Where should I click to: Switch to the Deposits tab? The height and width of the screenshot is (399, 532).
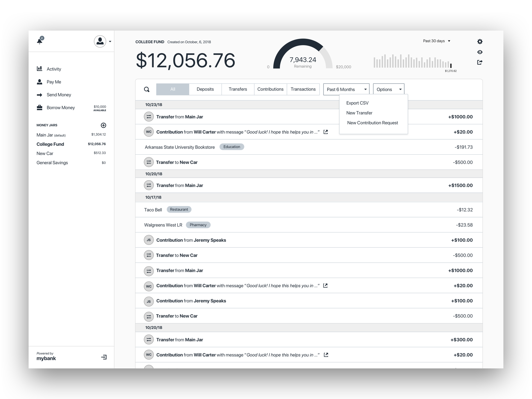pos(205,89)
